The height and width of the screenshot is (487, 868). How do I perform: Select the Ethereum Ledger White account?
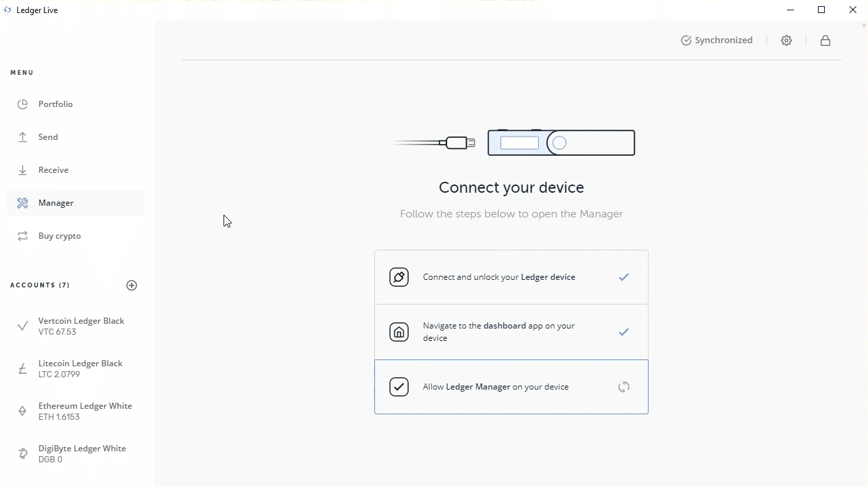(85, 411)
